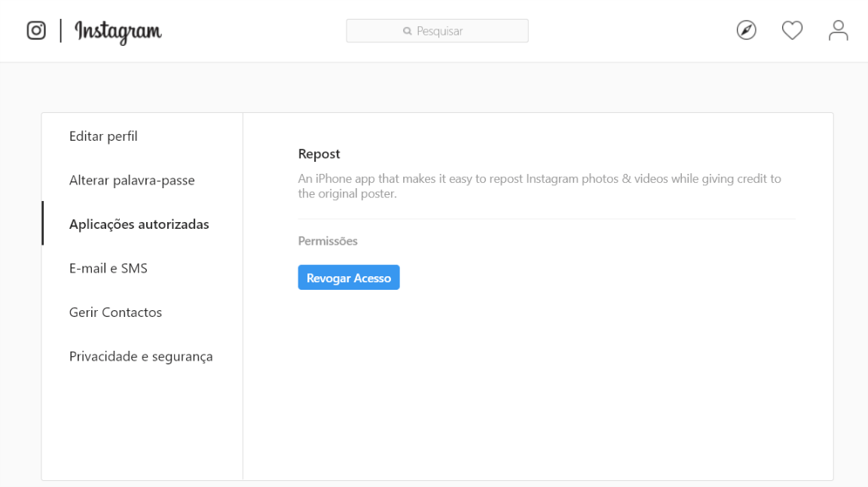Click the Instagram camera logo icon
The height and width of the screenshot is (487, 868).
(36, 30)
